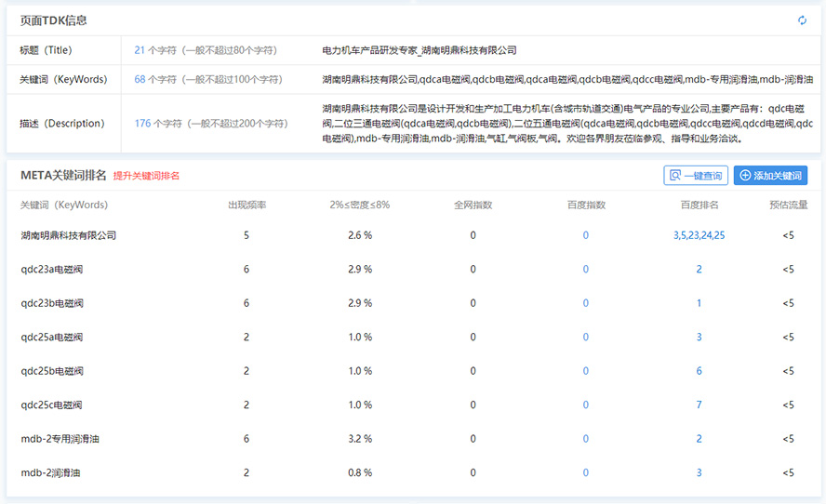The width and height of the screenshot is (826, 504).
Task: Select keyword qdc23b电磁阀
Action: tap(52, 303)
